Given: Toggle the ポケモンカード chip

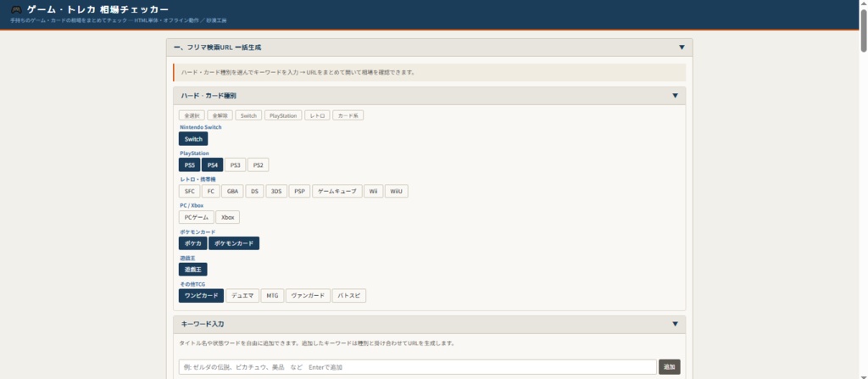Looking at the screenshot, I should click(234, 243).
